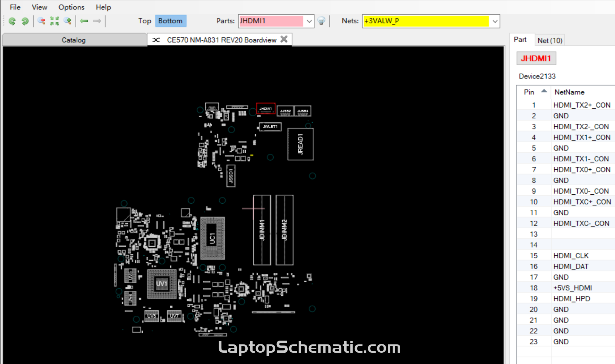615x364 pixels.
Task: Select pin 12 HDMI_TXC-_CON row
Action: [x=566, y=223]
